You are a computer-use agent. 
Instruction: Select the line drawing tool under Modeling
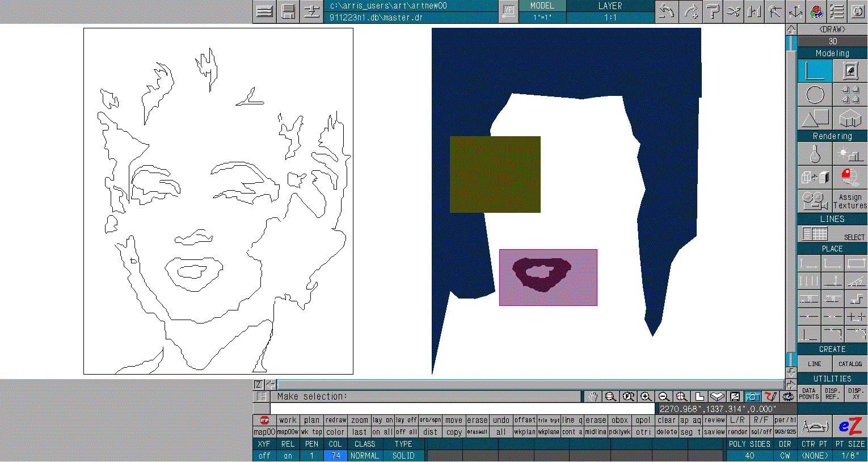[x=815, y=71]
